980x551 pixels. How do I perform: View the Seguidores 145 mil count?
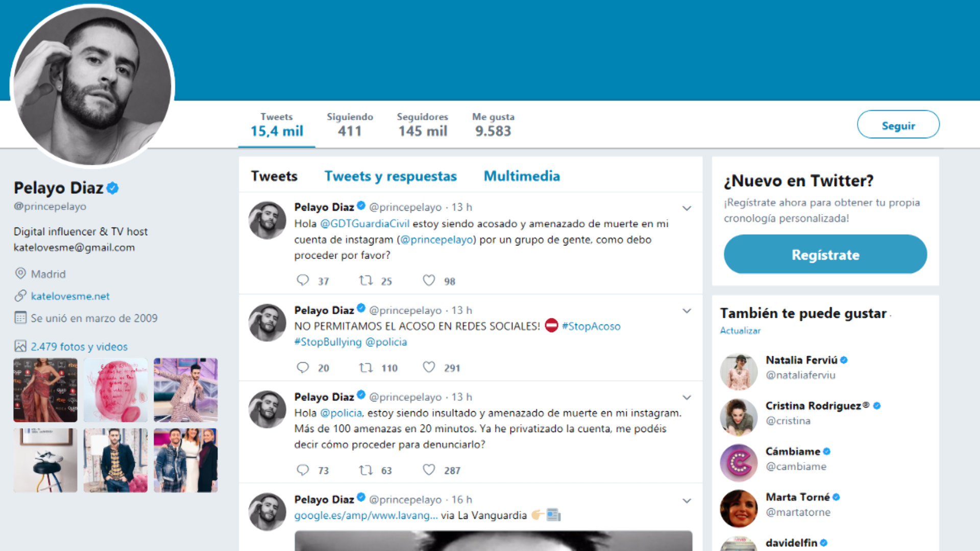coord(423,124)
